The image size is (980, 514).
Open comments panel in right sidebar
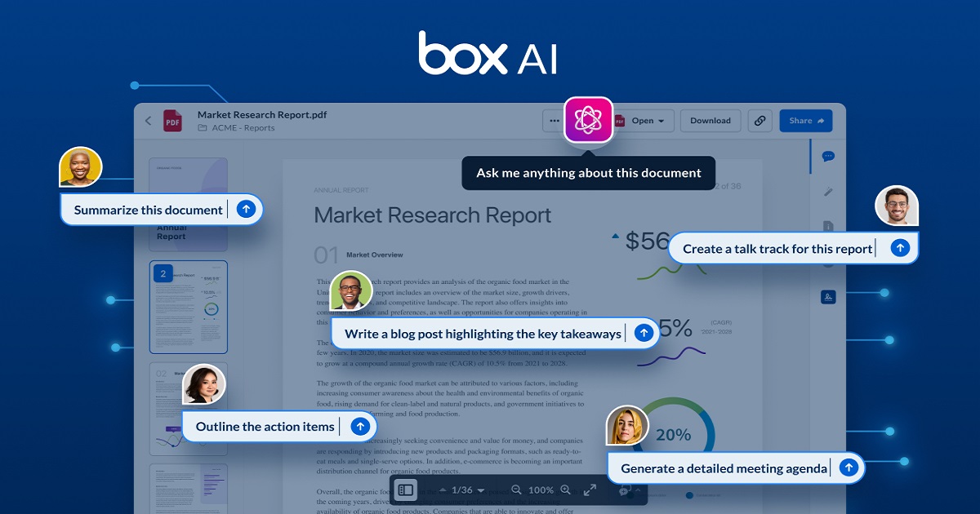(x=828, y=156)
